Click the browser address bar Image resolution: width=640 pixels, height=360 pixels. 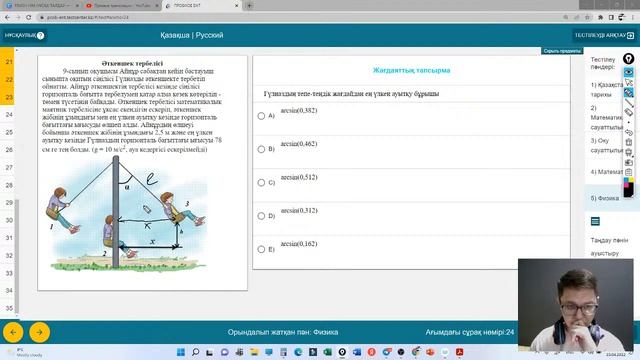coord(302,17)
